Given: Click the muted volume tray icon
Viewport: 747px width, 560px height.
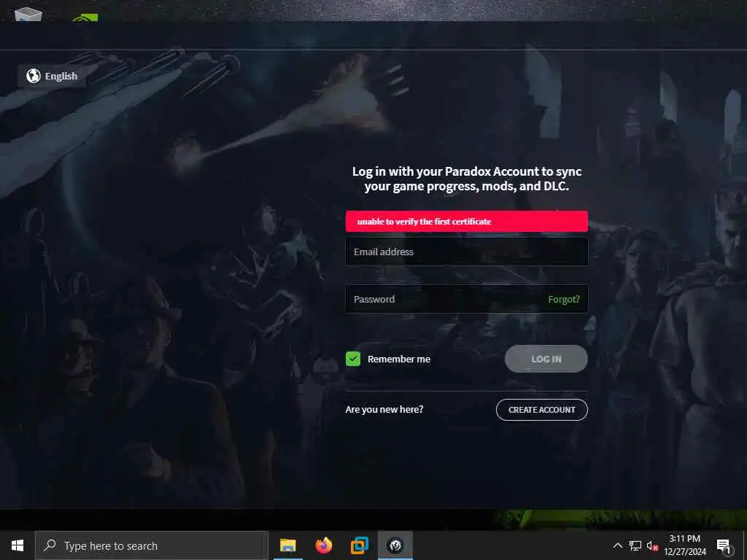Looking at the screenshot, I should [652, 545].
